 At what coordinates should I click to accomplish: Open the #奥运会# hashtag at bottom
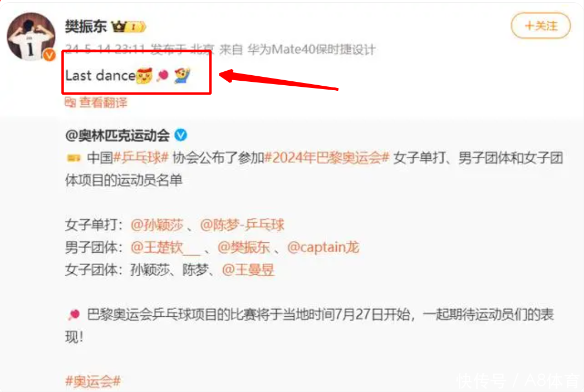pos(93,381)
